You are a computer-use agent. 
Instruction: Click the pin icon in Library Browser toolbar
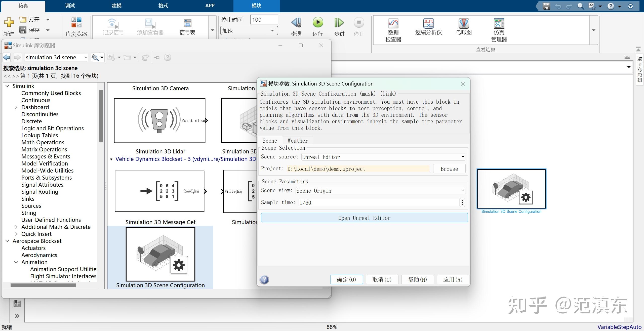click(157, 57)
